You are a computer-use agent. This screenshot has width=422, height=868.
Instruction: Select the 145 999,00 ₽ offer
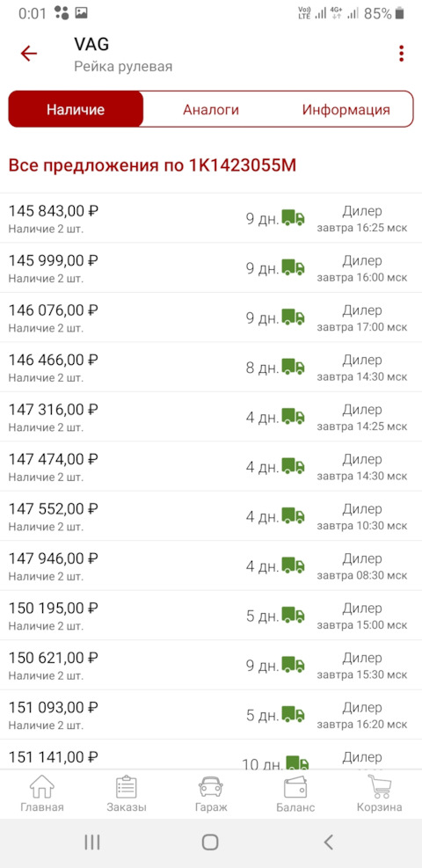(x=211, y=268)
